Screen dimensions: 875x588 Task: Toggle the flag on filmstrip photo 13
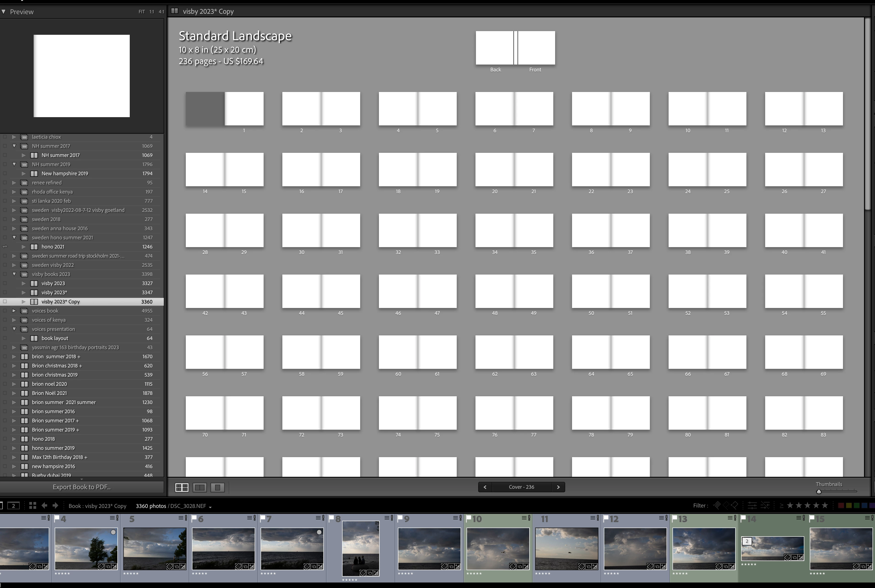click(675, 518)
